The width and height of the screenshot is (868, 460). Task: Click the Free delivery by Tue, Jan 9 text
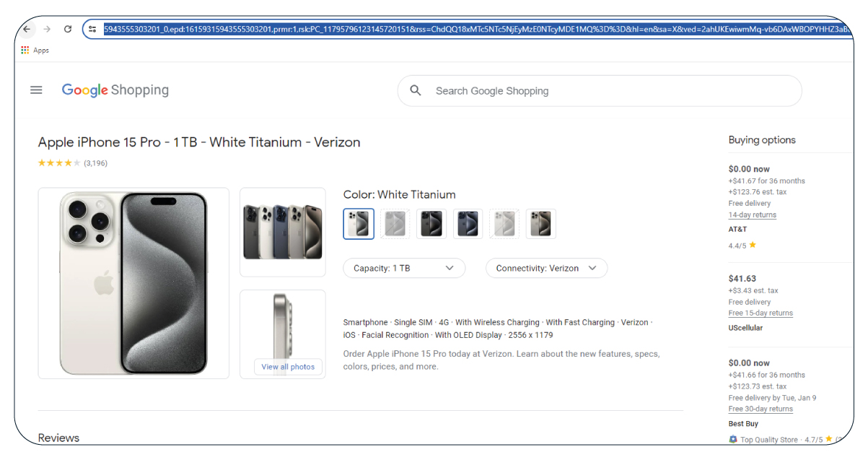[773, 398]
